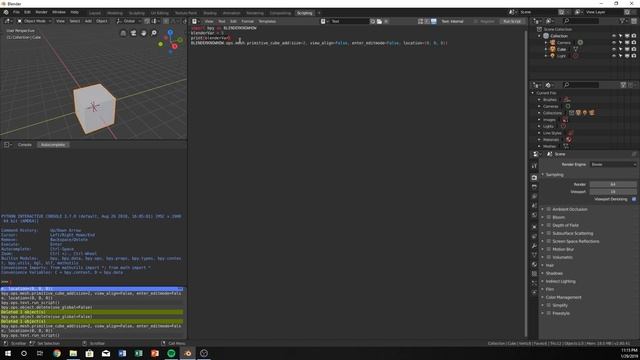Expand the Color Management panel
This screenshot has height=360, width=640.
[x=563, y=297]
